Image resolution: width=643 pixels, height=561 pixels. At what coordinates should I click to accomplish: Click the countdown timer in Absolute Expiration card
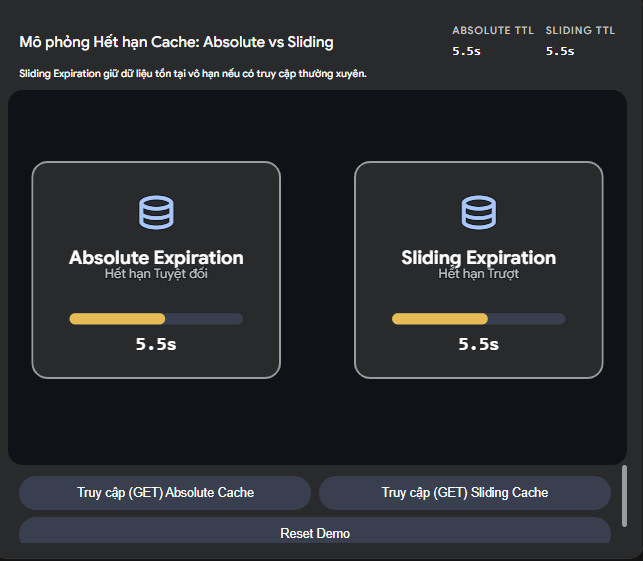pyautogui.click(x=156, y=344)
